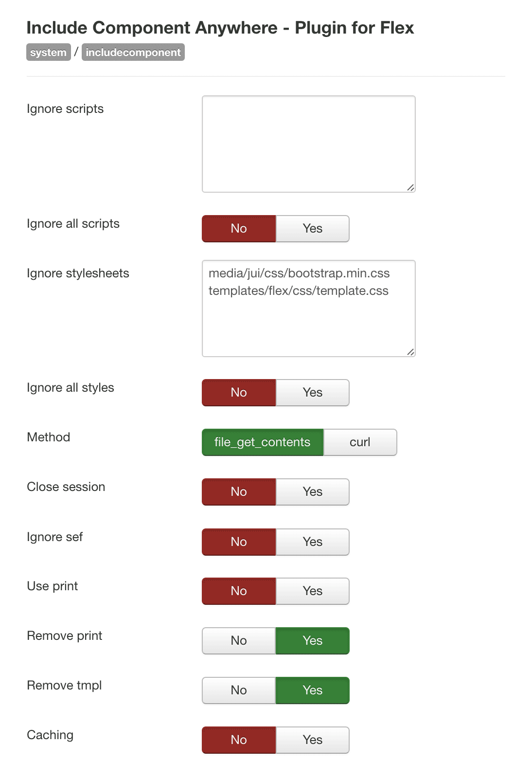Click the 'system' tag badge
The width and height of the screenshot is (532, 780).
[48, 52]
